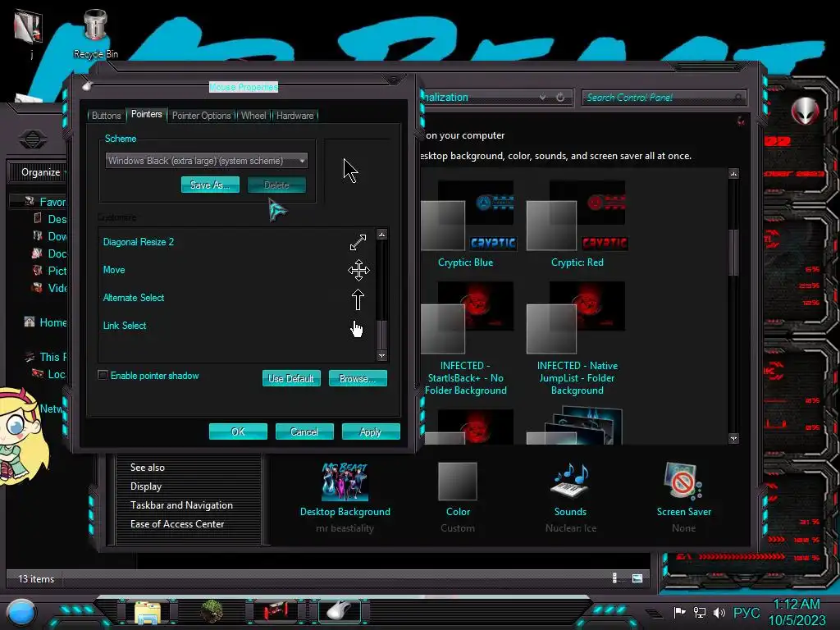Image resolution: width=840 pixels, height=630 pixels.
Task: Click theme list scroll up arrow
Action: 733,174
